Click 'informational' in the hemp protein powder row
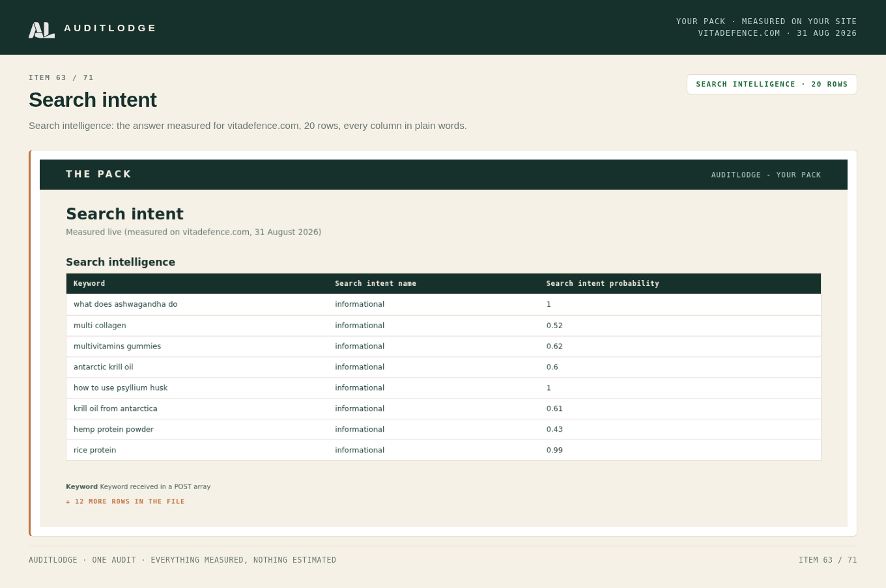 (x=360, y=430)
